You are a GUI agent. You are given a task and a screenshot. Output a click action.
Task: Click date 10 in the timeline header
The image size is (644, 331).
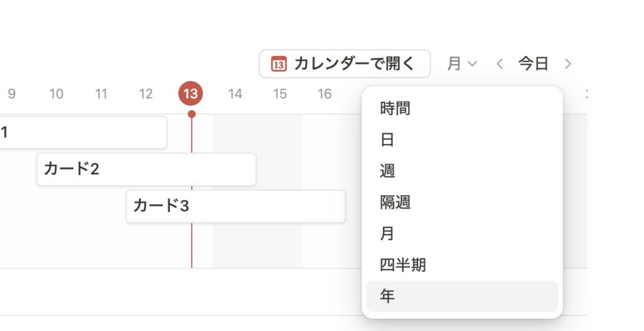[56, 94]
